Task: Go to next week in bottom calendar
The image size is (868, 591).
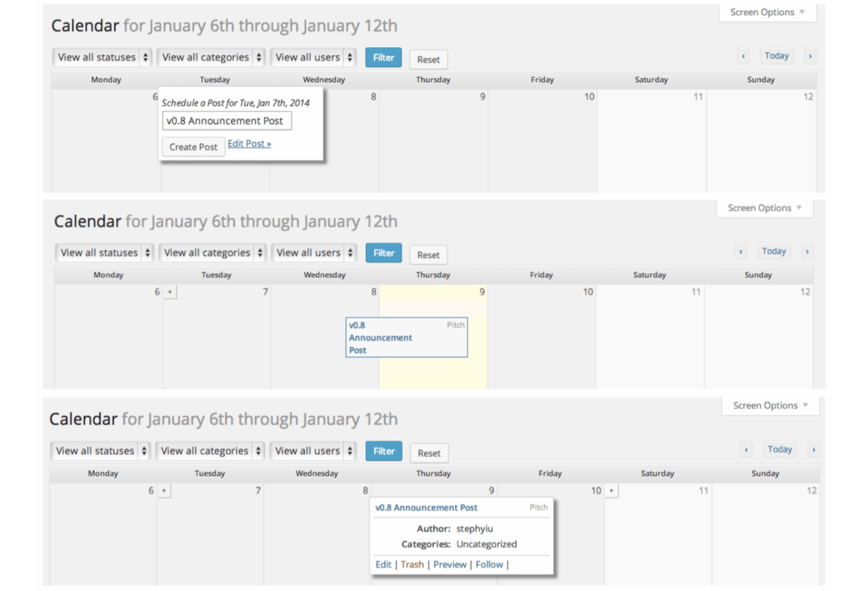Action: (814, 450)
